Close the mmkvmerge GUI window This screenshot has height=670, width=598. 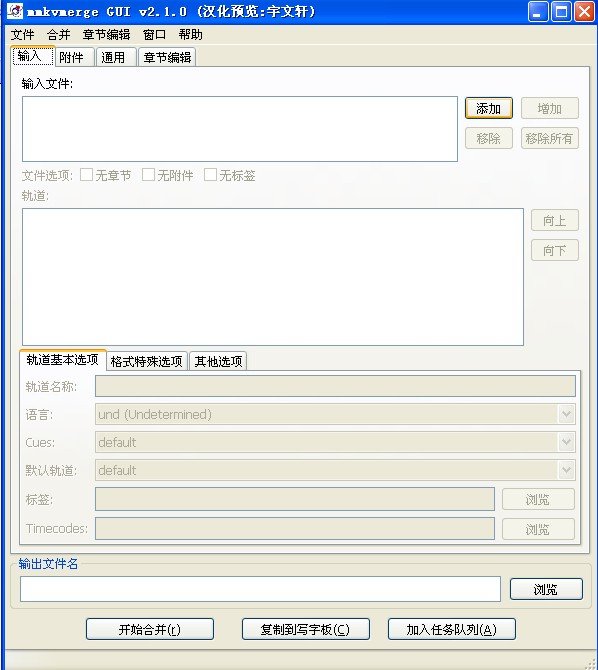coord(584,11)
